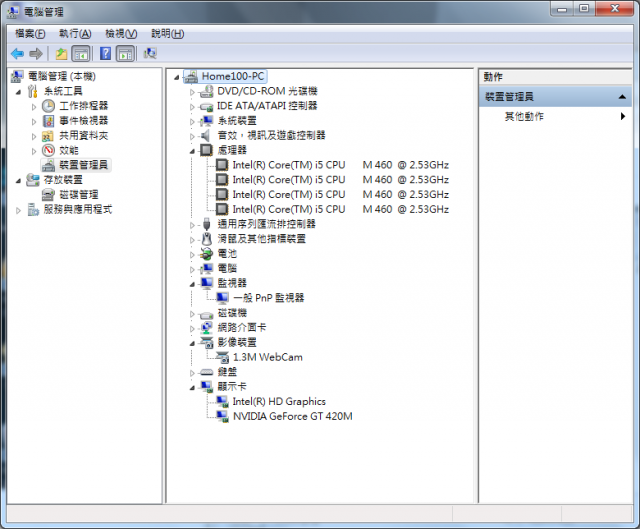640x529 pixels.
Task: Click the 音效，視訊及遊戲控制器 speaker icon
Action: pos(205,136)
